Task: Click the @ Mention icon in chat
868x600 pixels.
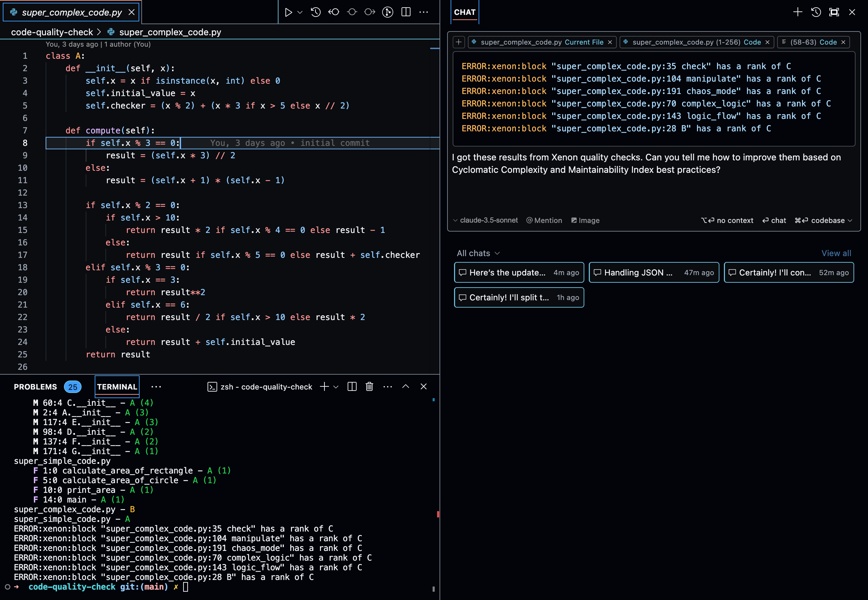Action: (x=544, y=220)
